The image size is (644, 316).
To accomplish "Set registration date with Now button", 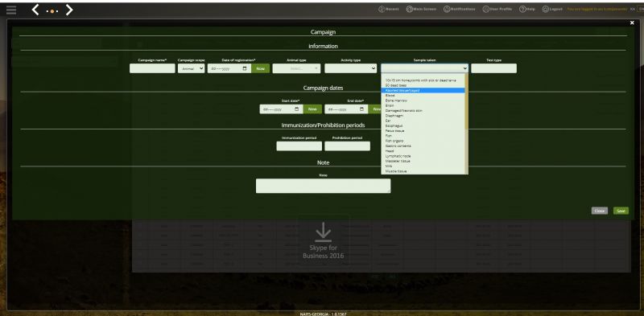I will pos(261,68).
